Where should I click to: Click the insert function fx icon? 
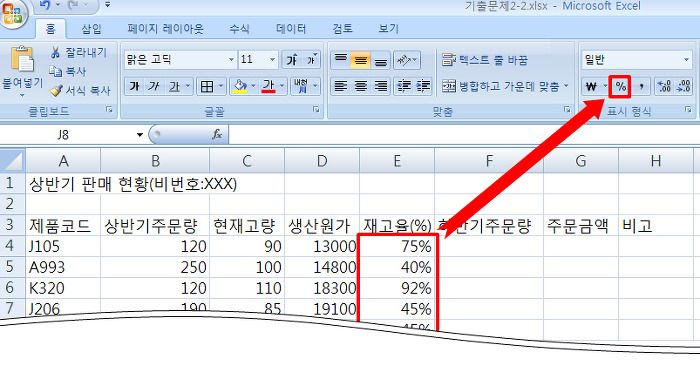pos(217,135)
